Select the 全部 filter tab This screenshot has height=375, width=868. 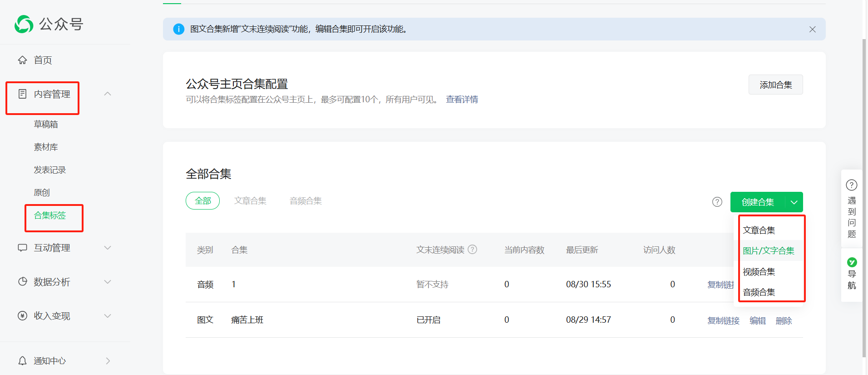coord(202,201)
